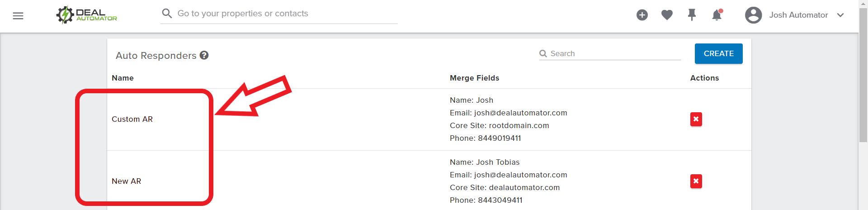Open the pinned items pin icon
Screen dimensions: 868x210
point(692,15)
